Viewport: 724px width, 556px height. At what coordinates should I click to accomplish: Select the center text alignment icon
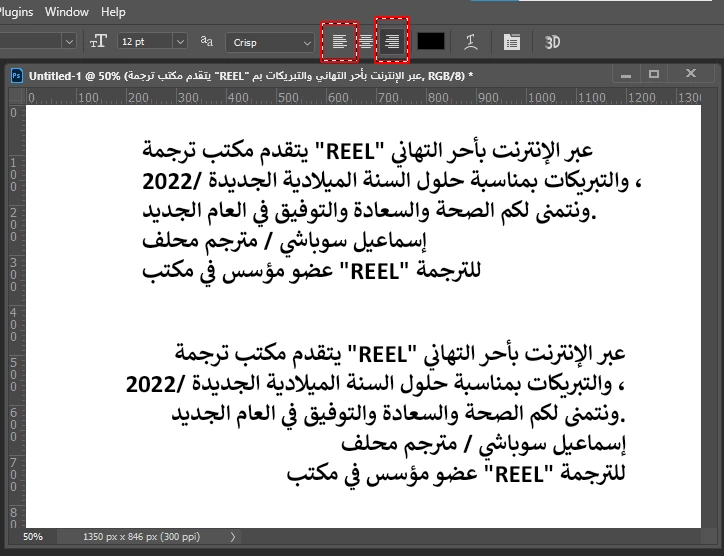(x=366, y=42)
